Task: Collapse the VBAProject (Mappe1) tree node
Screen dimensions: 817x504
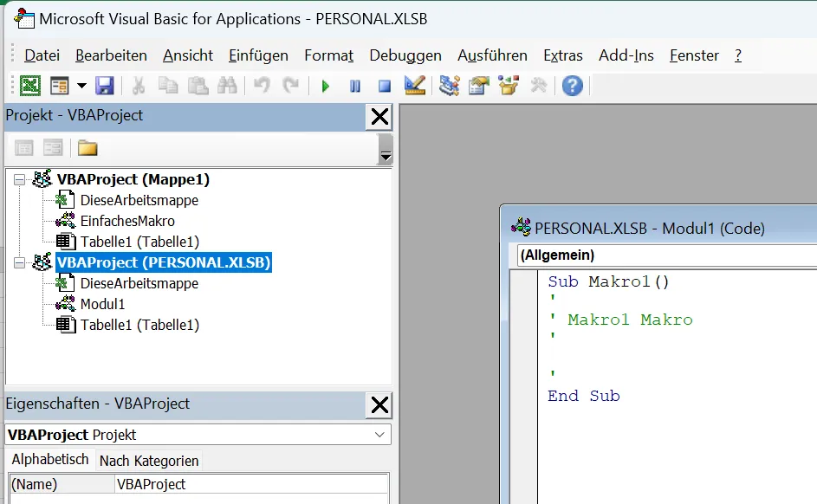Action: [x=19, y=179]
